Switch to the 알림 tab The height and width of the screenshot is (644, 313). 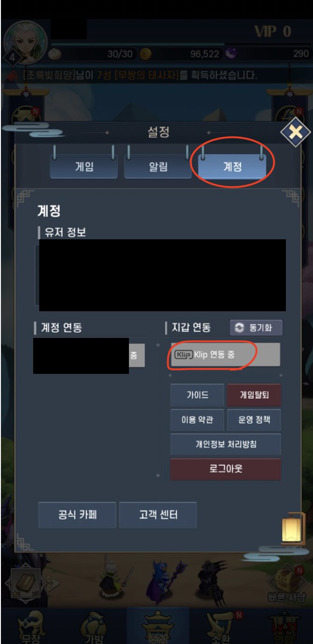point(158,166)
